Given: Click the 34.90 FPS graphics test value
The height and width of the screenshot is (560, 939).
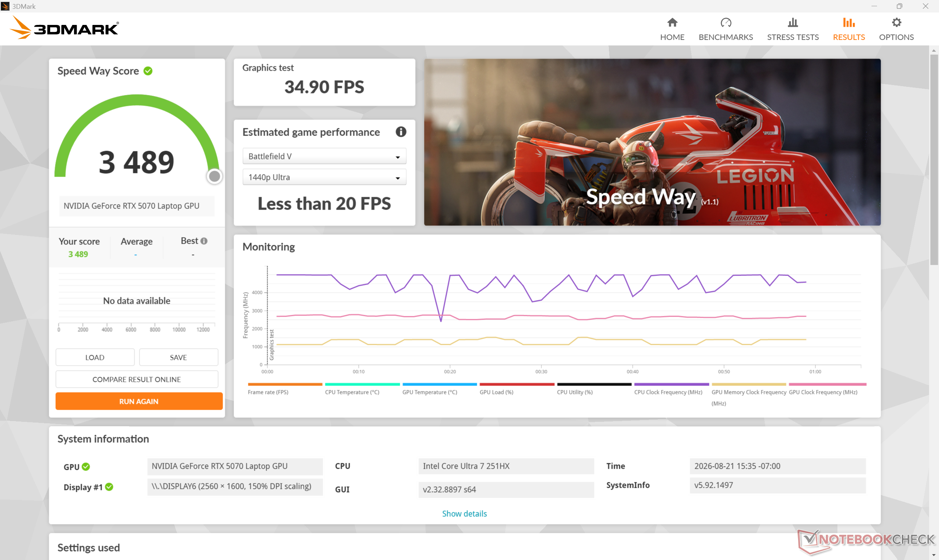Looking at the screenshot, I should click(x=324, y=87).
